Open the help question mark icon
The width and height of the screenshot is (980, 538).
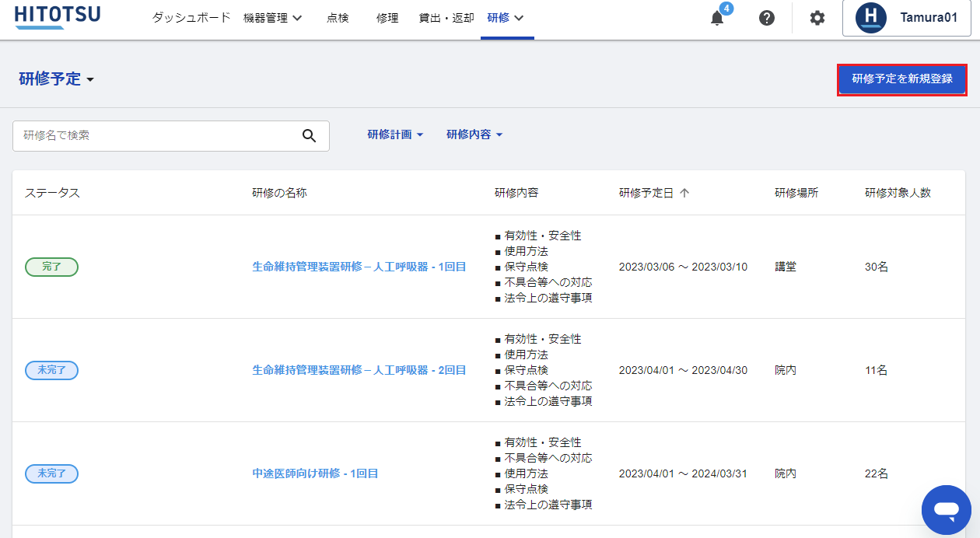pyautogui.click(x=767, y=18)
